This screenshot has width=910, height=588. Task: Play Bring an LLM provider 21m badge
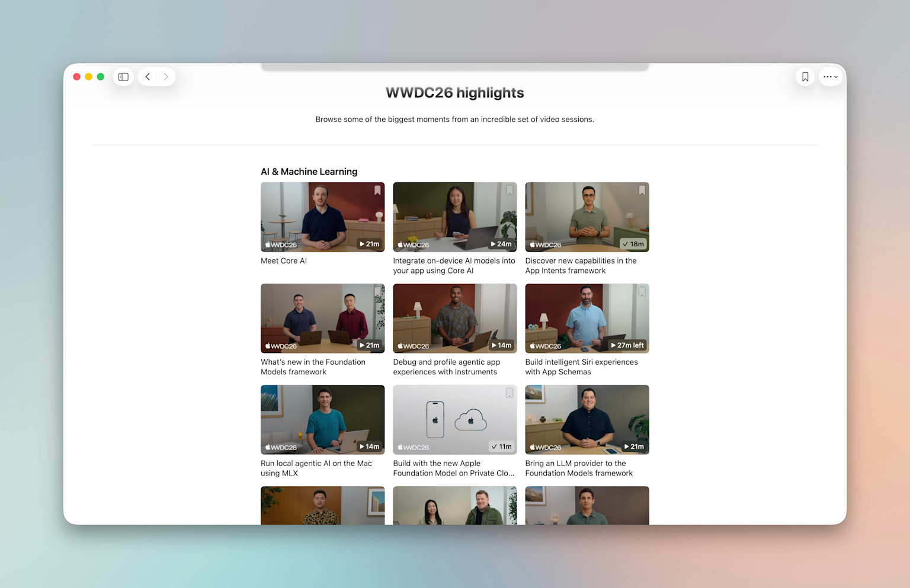(x=633, y=446)
